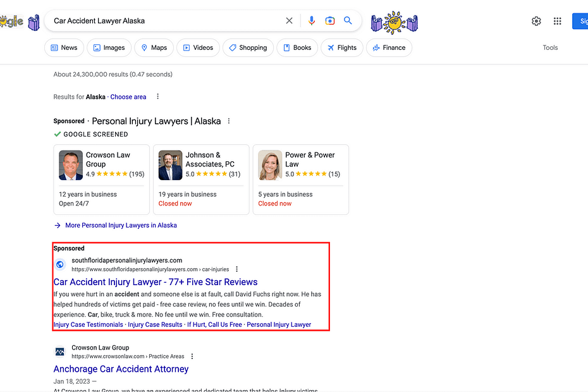
Task: Click the Crowson Law Group favicon
Action: click(x=59, y=352)
